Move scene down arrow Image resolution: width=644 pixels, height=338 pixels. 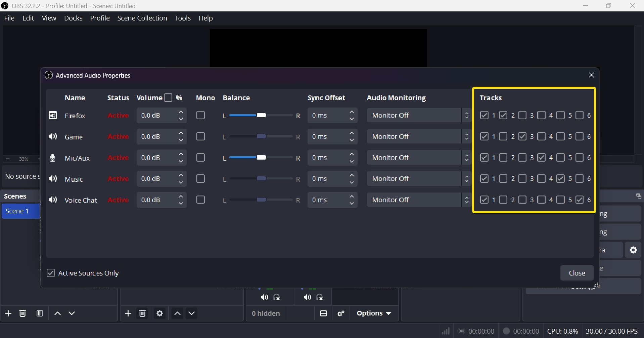pos(72,314)
